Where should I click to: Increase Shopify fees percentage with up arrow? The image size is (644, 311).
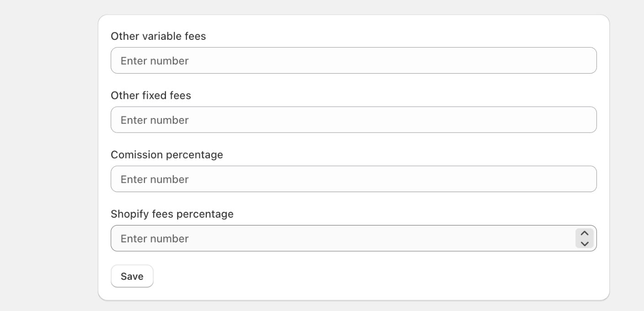[x=584, y=233]
